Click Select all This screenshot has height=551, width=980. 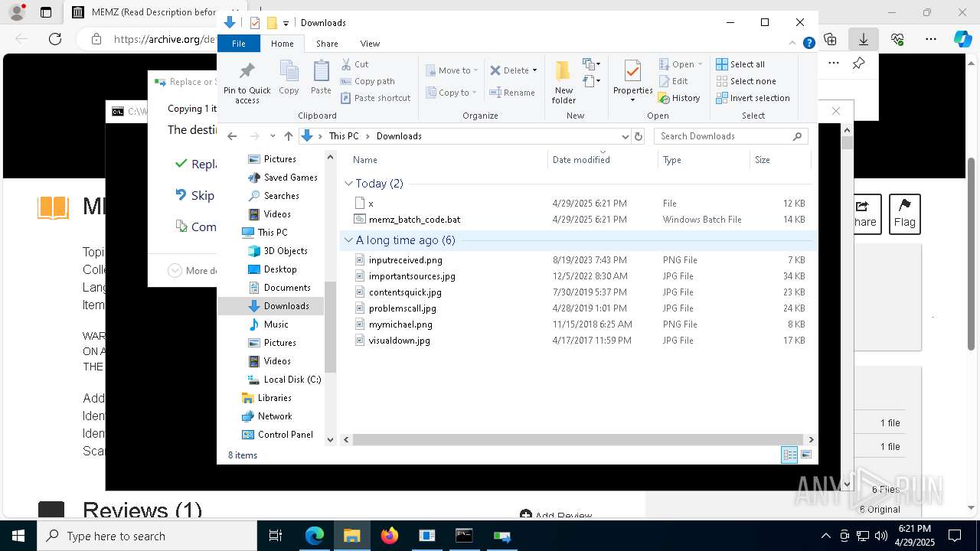740,64
